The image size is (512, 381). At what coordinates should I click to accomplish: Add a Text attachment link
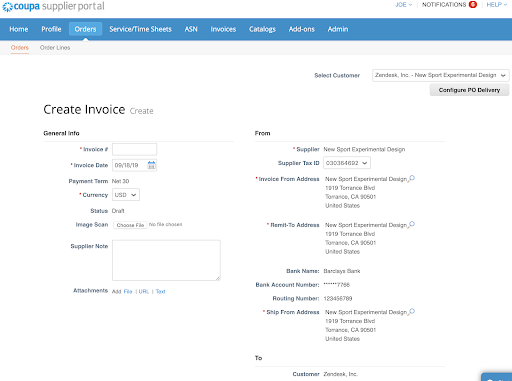click(x=160, y=291)
